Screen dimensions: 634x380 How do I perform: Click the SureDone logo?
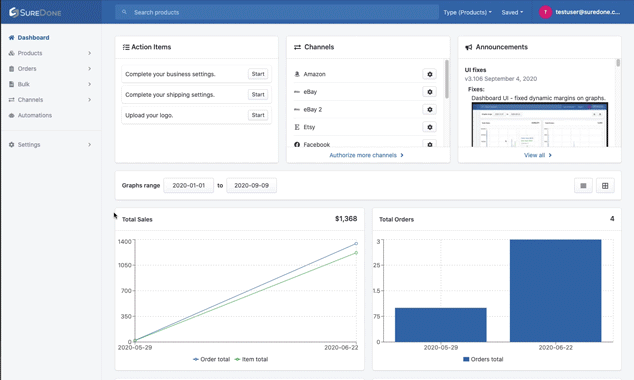pyautogui.click(x=35, y=12)
